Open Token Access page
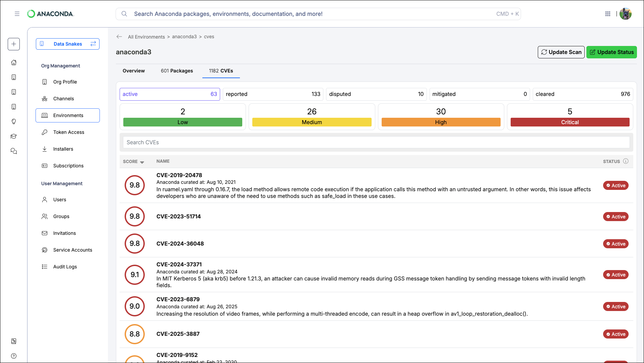The image size is (644, 363). point(68,132)
